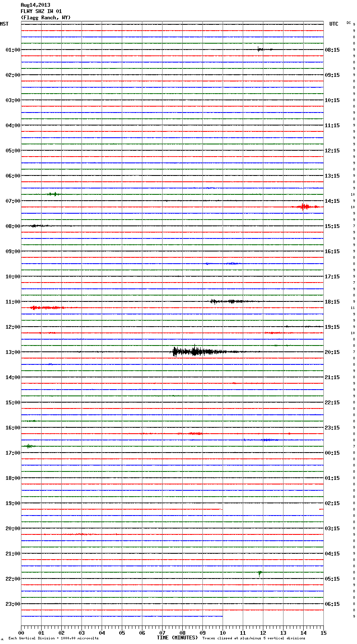Click the 11:15 UTC time label

point(332,126)
